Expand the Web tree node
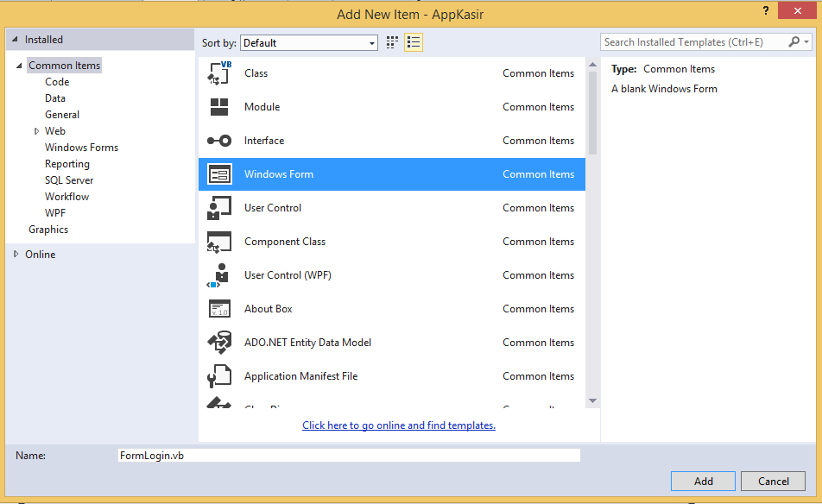822x504 pixels. (36, 131)
